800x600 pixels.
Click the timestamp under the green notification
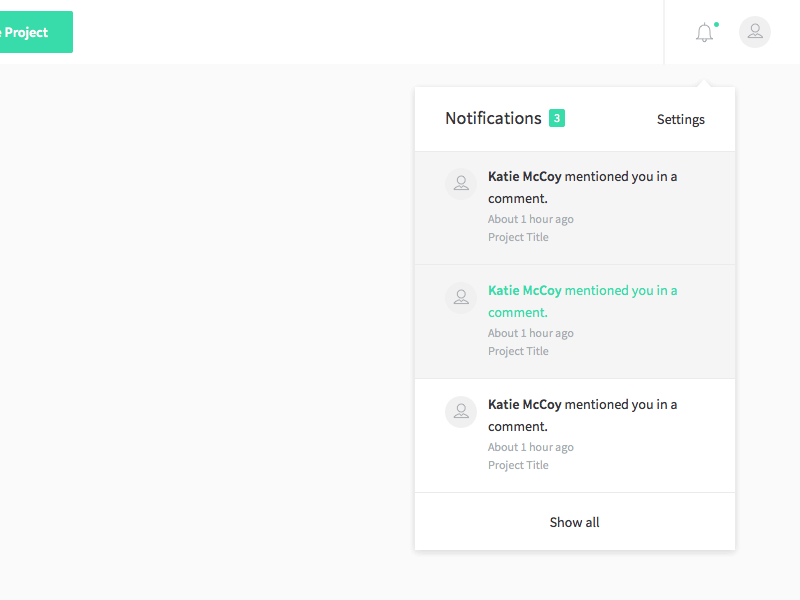(530, 333)
